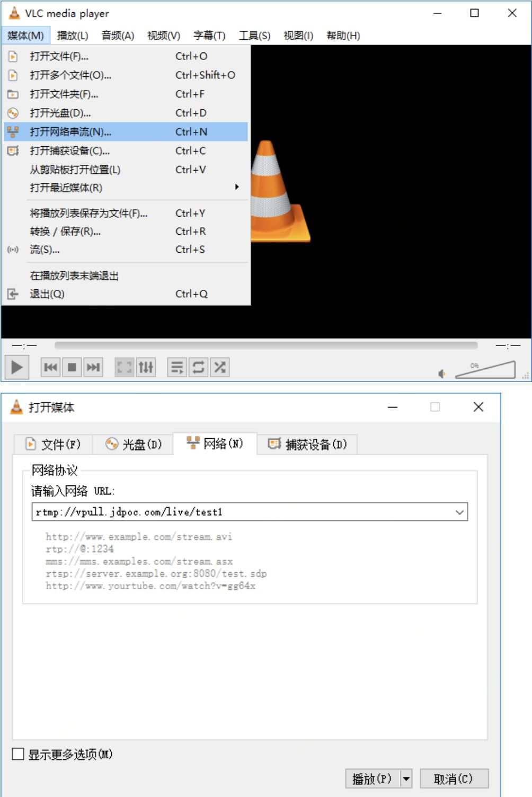Choose 打开文件夹(F)... menu entry

click(126, 94)
